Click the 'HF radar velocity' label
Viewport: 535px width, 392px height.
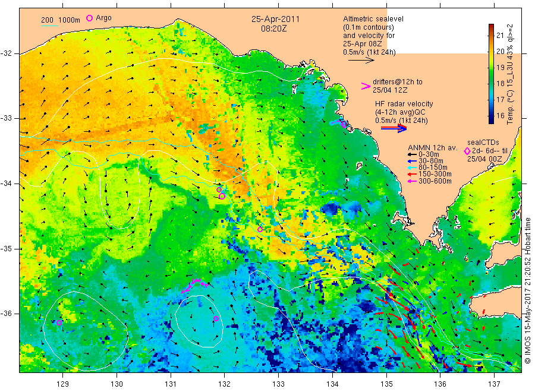point(404,103)
